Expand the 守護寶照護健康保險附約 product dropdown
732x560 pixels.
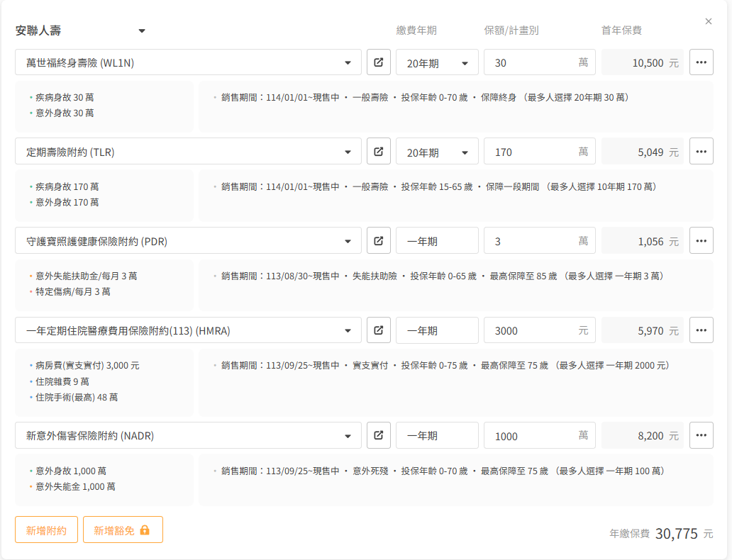coord(348,242)
